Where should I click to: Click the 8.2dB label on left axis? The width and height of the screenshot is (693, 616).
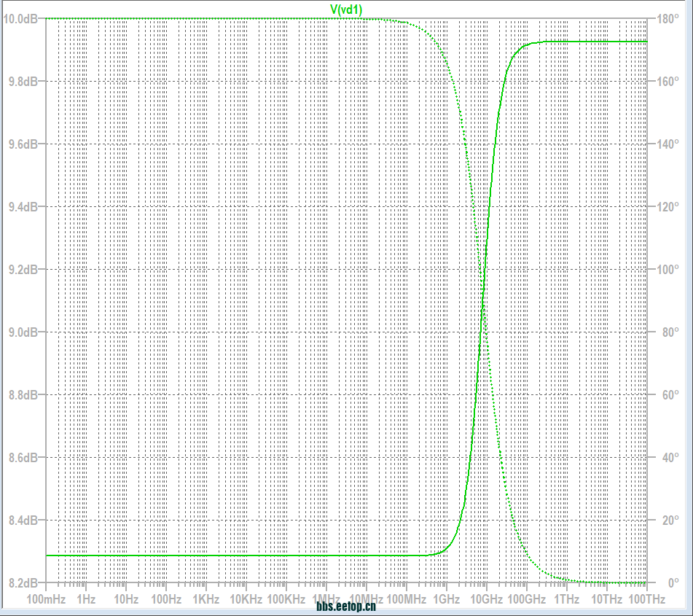(x=23, y=583)
